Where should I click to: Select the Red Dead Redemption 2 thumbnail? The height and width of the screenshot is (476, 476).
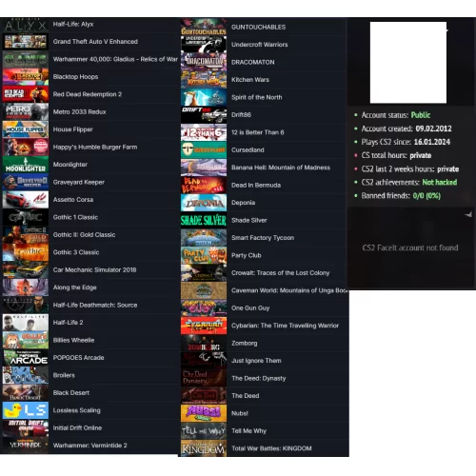point(26,94)
